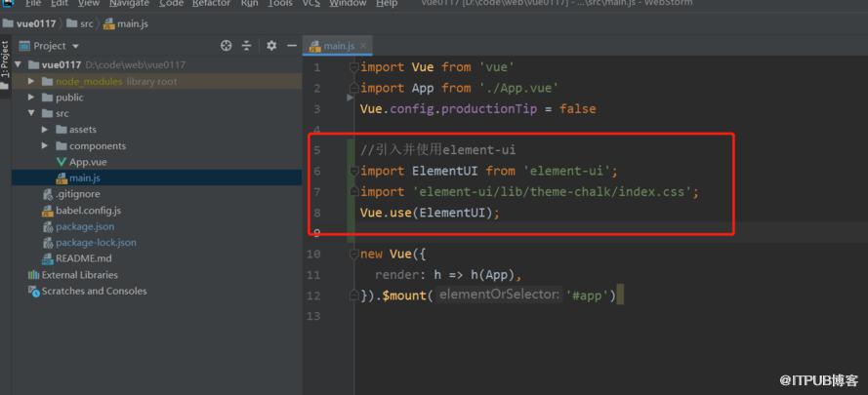Screen dimensions: 868x395
Task: Open the Project view dropdown arrow
Action: [x=76, y=47]
